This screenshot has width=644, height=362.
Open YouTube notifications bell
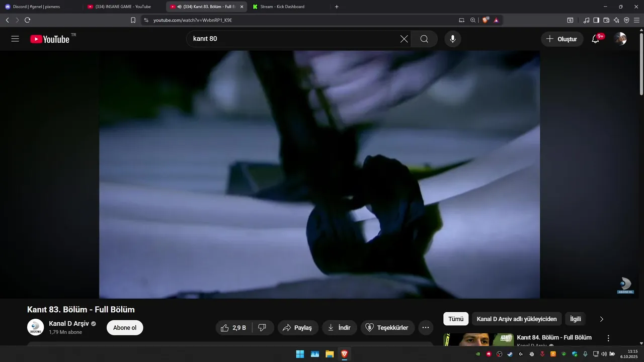click(595, 39)
